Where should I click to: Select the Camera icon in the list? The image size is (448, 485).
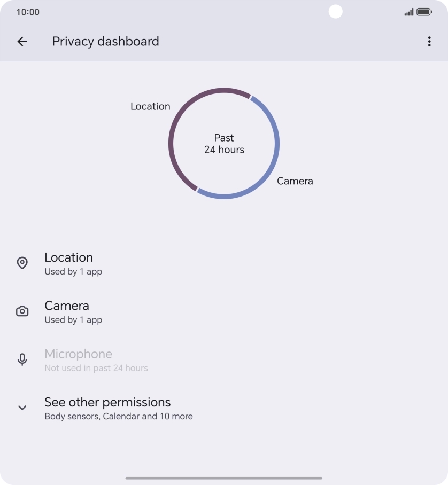(x=22, y=311)
